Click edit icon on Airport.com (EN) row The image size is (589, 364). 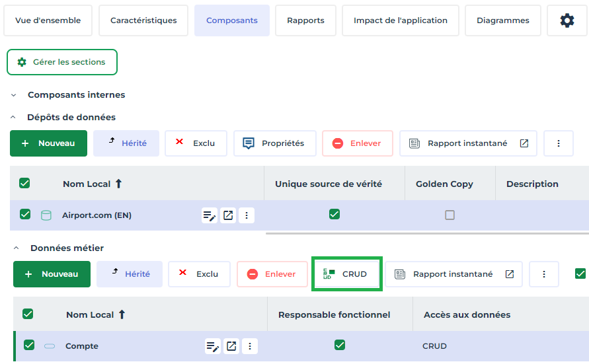click(x=210, y=215)
